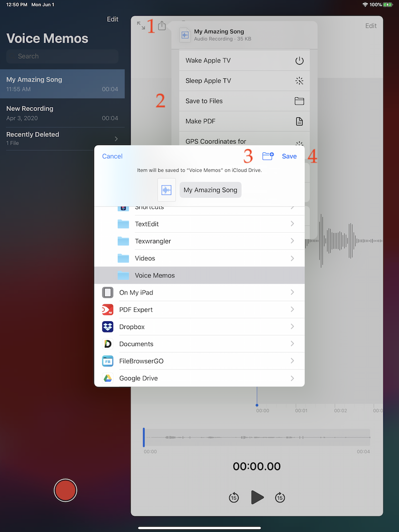Tap the Dropbox app icon
This screenshot has height=532, width=399.
click(108, 327)
